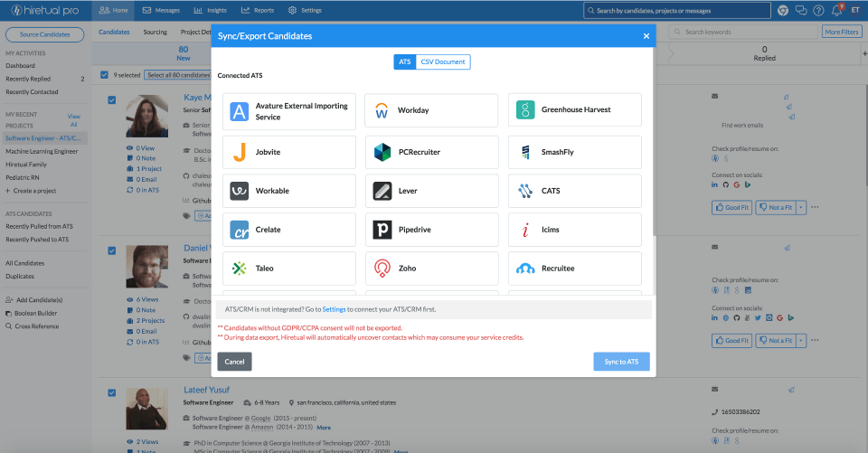Open Lateef Yusuf's profile name link

[206, 390]
